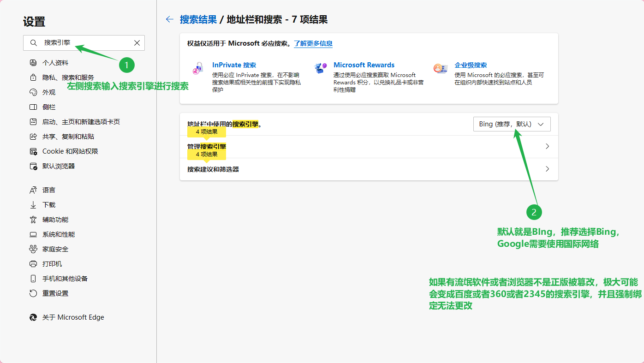The height and width of the screenshot is (363, 644).
Task: Go to 启动、主页和新建选项卡页 section
Action: [x=81, y=122]
